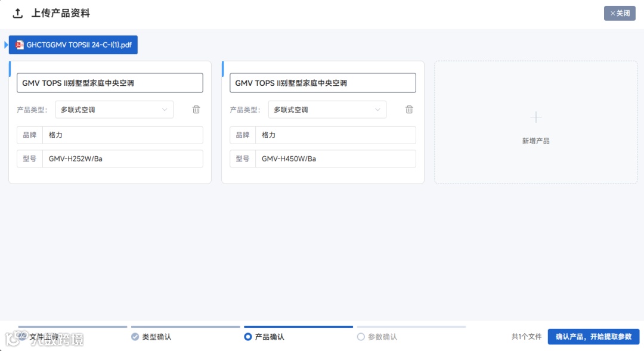Click the 型号 label in first card
This screenshot has width=644, height=351.
coord(30,159)
